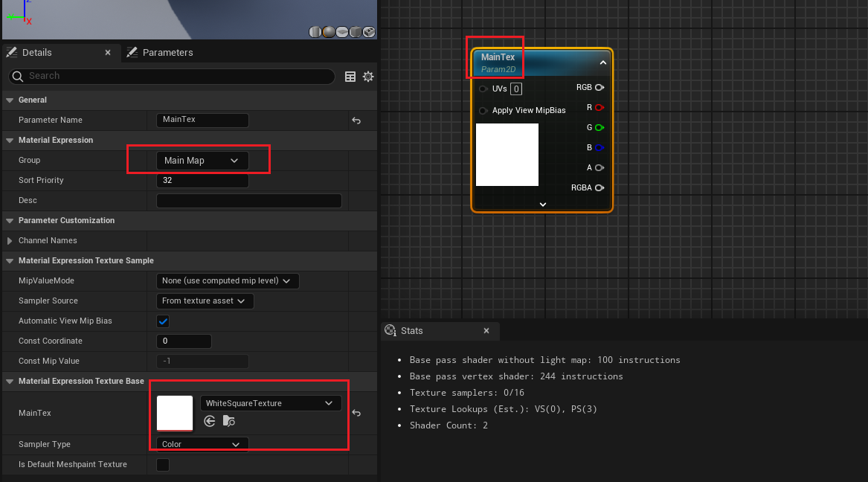Click the Apply View MipBias input pin
The image size is (868, 482).
pyautogui.click(x=483, y=110)
